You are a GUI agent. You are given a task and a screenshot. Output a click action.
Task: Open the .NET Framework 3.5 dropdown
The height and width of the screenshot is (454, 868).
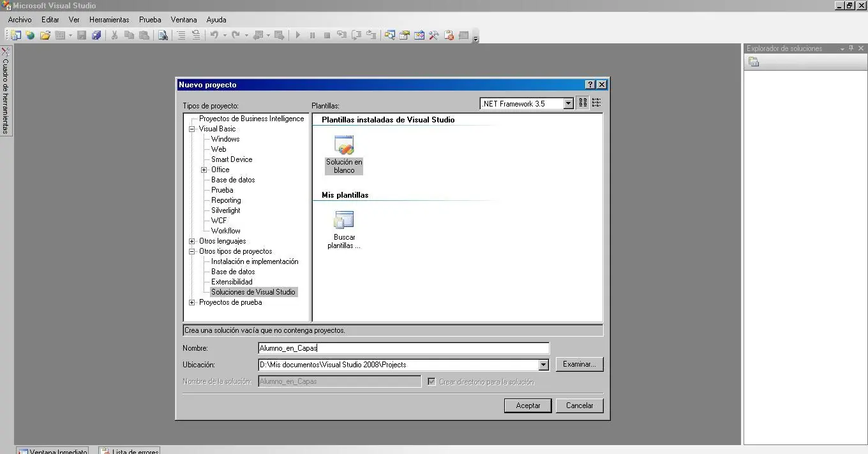pyautogui.click(x=568, y=103)
